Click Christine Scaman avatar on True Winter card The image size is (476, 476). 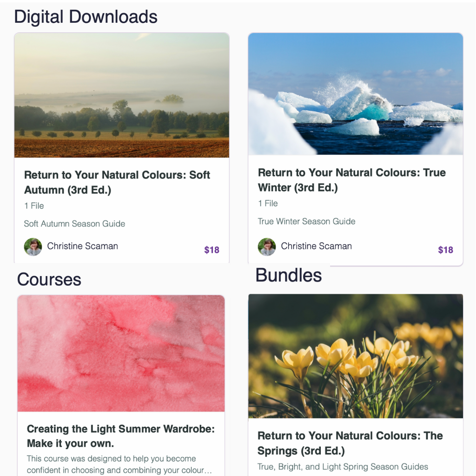(x=267, y=247)
